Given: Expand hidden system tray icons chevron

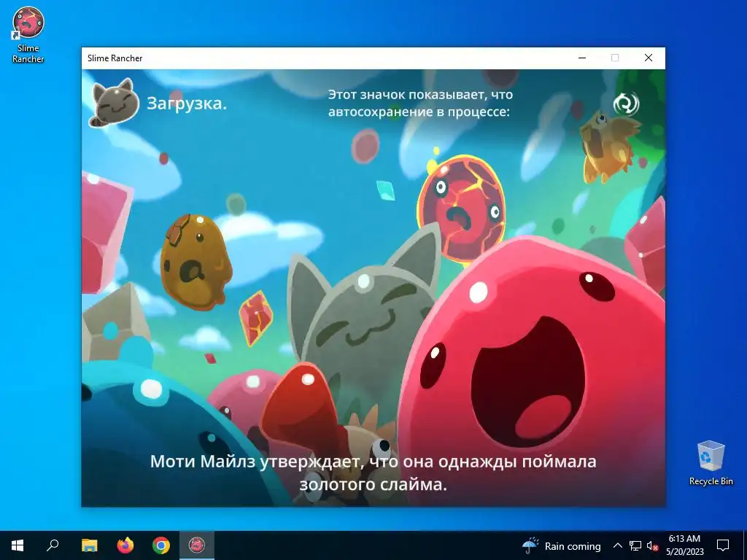Looking at the screenshot, I should (x=617, y=545).
